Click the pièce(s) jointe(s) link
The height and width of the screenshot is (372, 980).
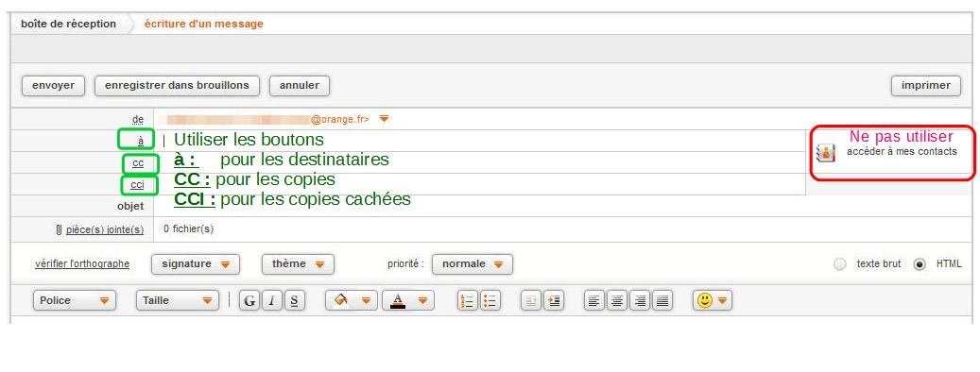[x=105, y=229]
